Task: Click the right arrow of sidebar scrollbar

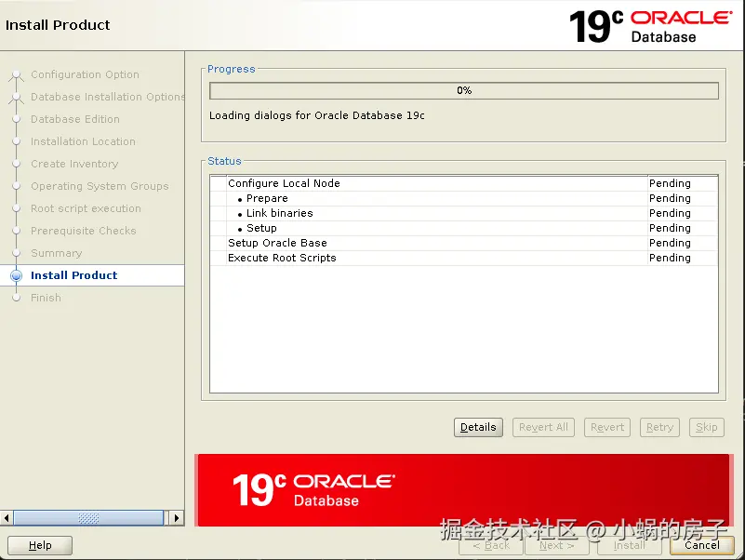Action: 177,518
